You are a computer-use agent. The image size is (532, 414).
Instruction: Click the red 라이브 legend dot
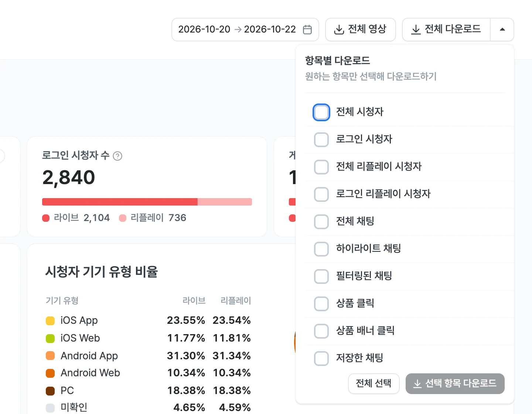point(46,218)
